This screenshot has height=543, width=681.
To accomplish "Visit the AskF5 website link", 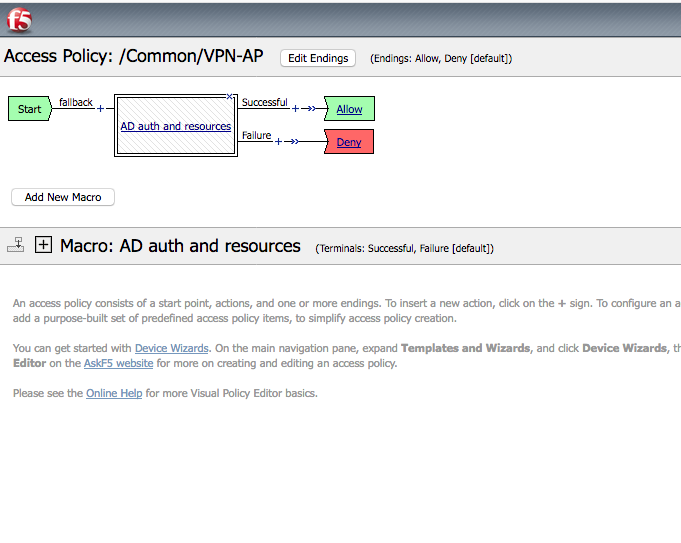I will [x=119, y=363].
